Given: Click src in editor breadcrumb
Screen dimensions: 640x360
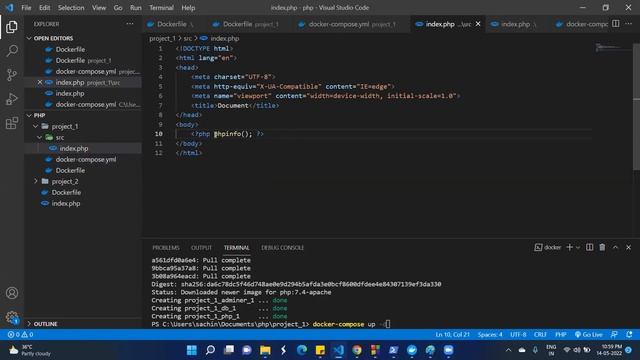Looking at the screenshot, I should [x=187, y=38].
